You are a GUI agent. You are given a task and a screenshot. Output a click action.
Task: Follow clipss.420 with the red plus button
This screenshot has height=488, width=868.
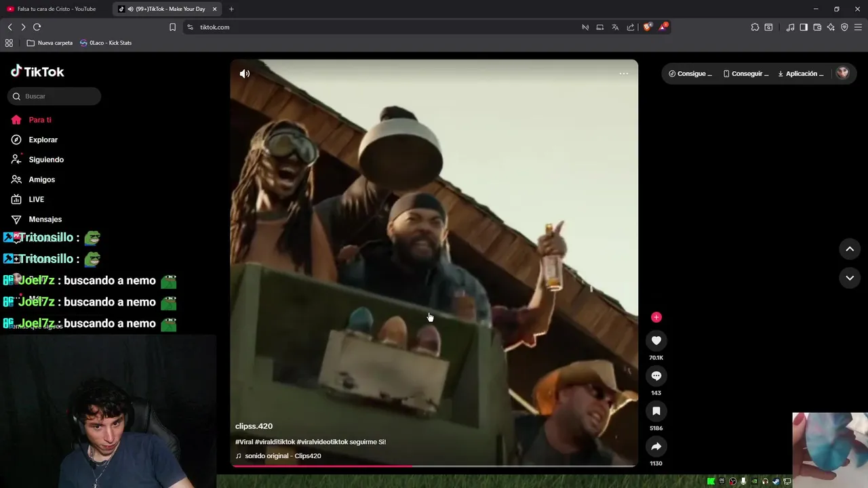pos(656,317)
